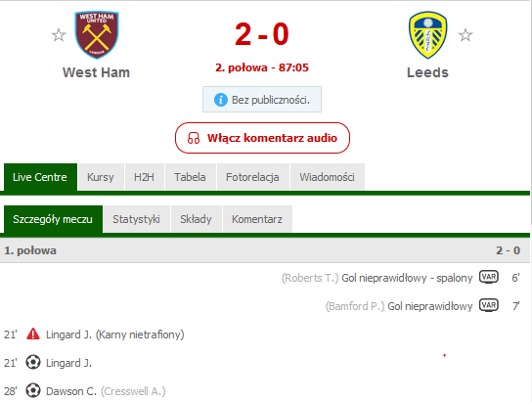
Task: Click the West Ham United crest
Action: 97,35
